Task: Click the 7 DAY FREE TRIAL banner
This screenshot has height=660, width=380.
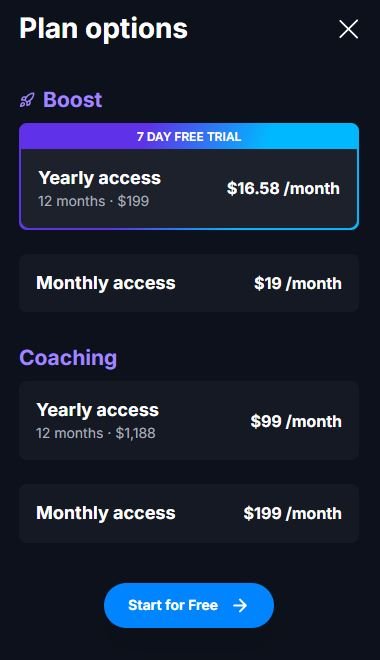Action: [189, 136]
